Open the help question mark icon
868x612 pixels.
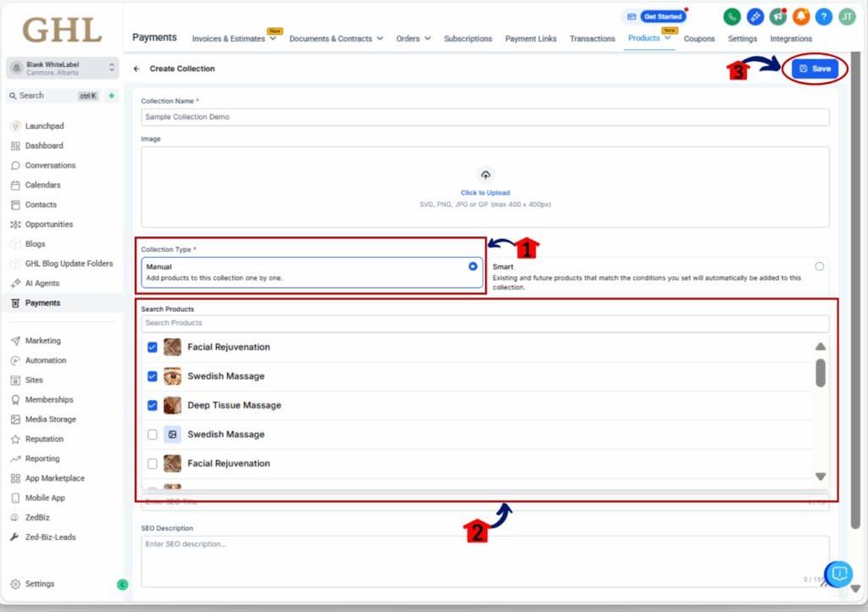[824, 16]
